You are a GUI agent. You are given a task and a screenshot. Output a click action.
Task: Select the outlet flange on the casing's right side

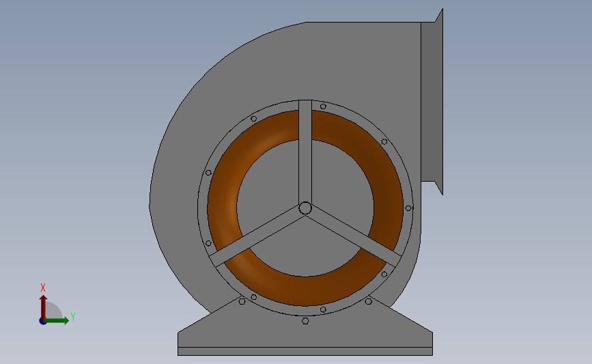[x=432, y=102]
